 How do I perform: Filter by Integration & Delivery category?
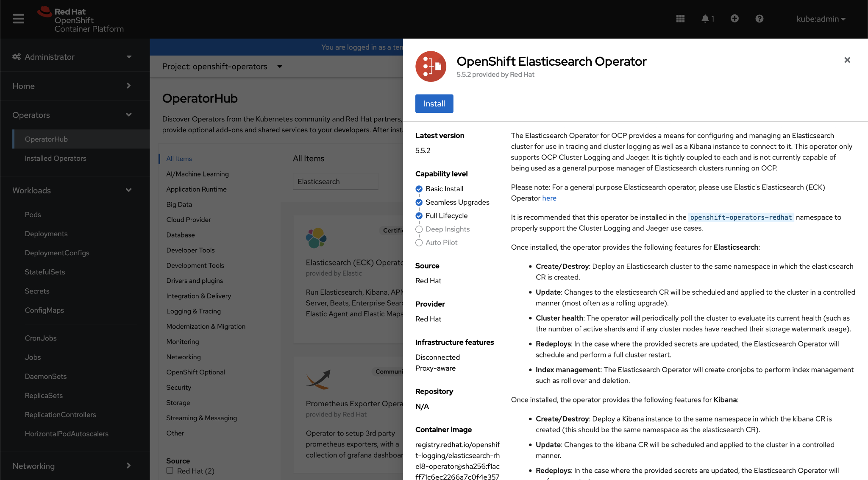point(199,296)
